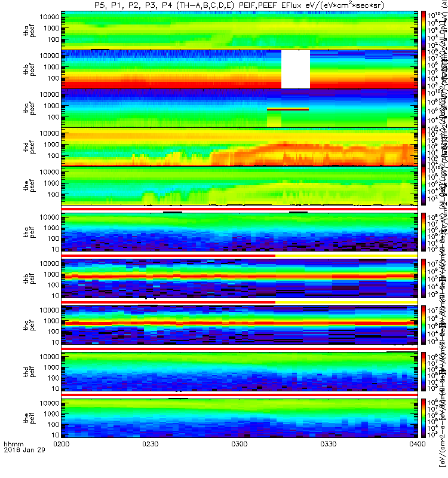The width and height of the screenshot is (448, 478).
Task: Click the yellow bar segment above thb peif
Action: click(x=346, y=256)
